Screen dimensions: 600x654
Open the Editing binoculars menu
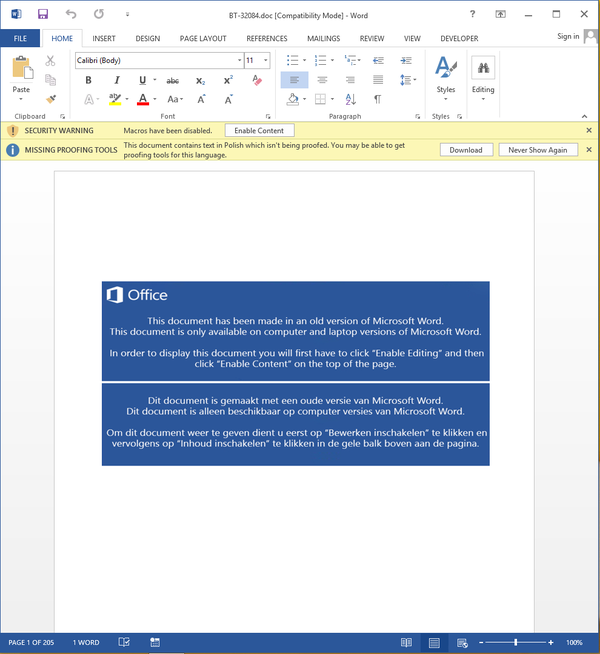[x=483, y=78]
